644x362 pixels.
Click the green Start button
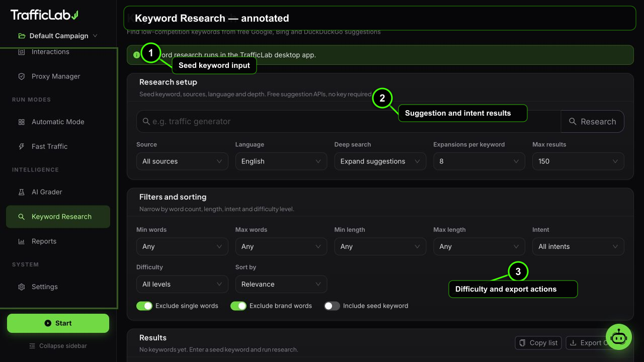pyautogui.click(x=58, y=323)
